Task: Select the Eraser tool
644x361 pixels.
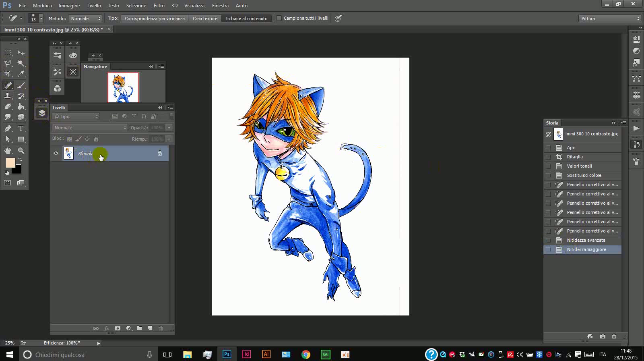Action: coord(8,106)
